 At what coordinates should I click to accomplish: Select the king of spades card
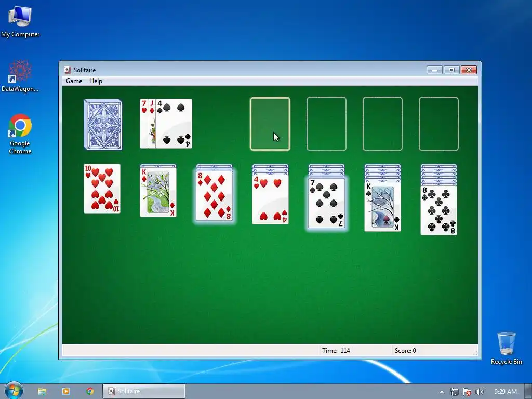click(383, 207)
